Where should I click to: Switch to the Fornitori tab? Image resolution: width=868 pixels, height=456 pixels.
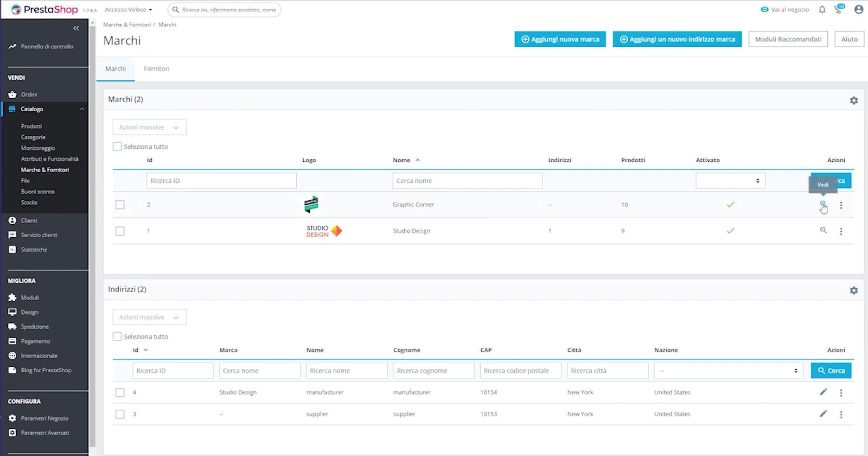pos(156,69)
